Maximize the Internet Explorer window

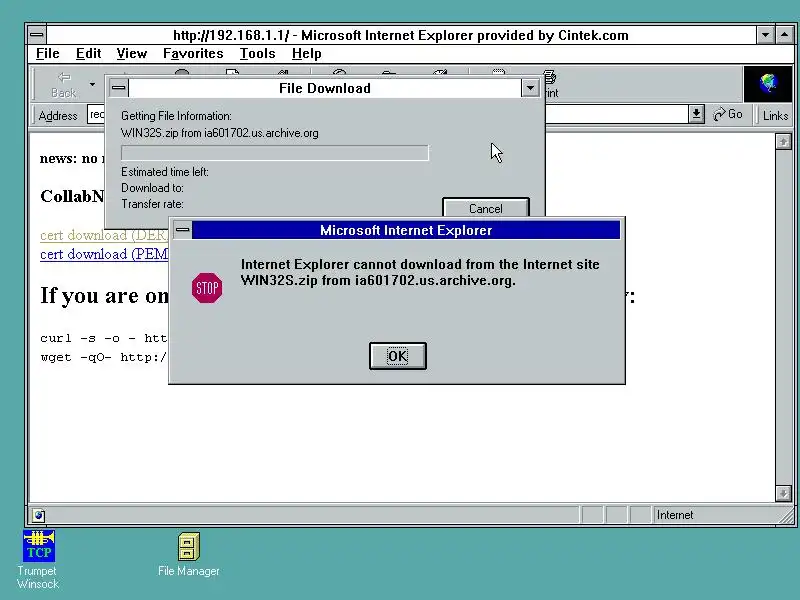tap(784, 35)
